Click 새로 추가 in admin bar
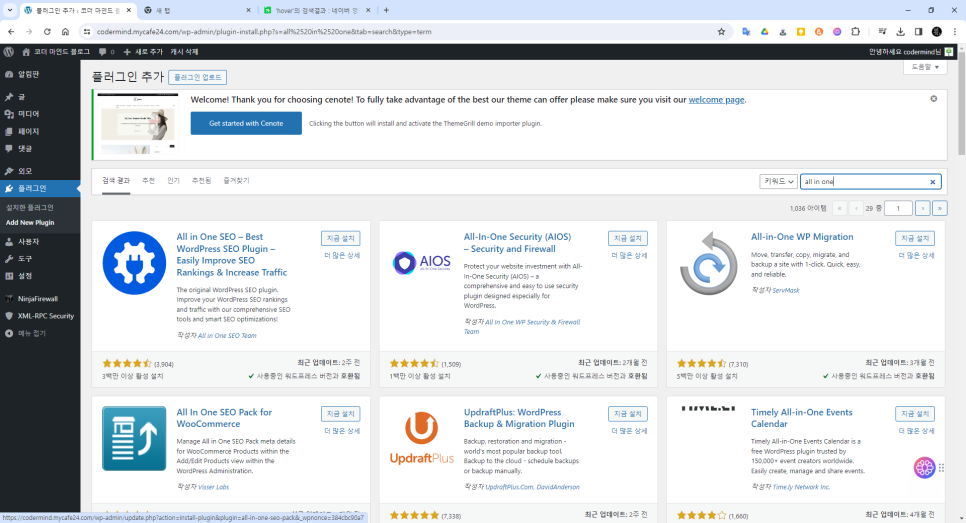Image resolution: width=966 pixels, height=523 pixels. pyautogui.click(x=143, y=52)
